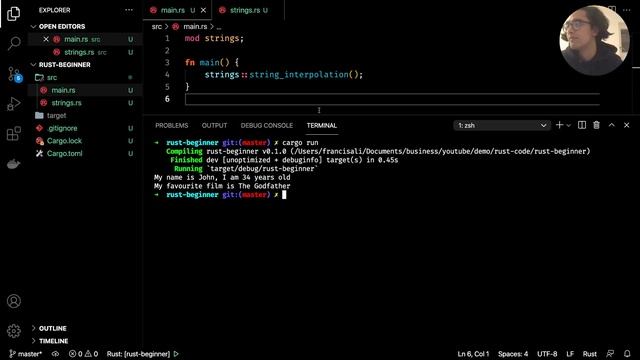Close main.rs in Open Editors list
640x360 pixels.
[46, 39]
